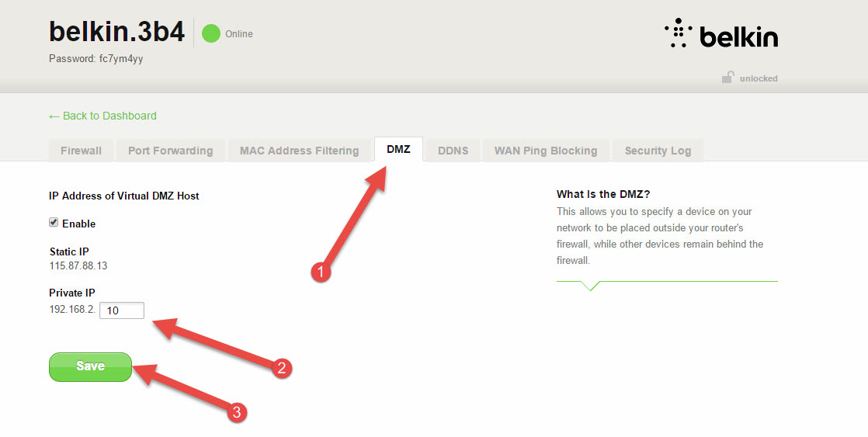Click red annotation marker number 1
Screen dimensions: 868x437
click(x=320, y=272)
